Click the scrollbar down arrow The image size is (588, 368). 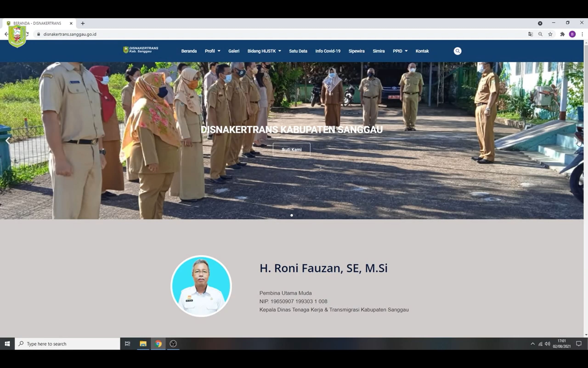click(x=586, y=335)
